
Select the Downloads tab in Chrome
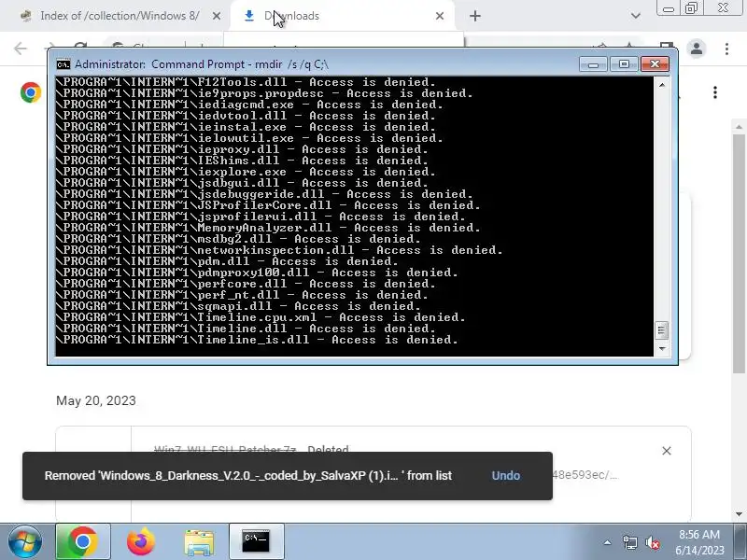[x=342, y=16]
